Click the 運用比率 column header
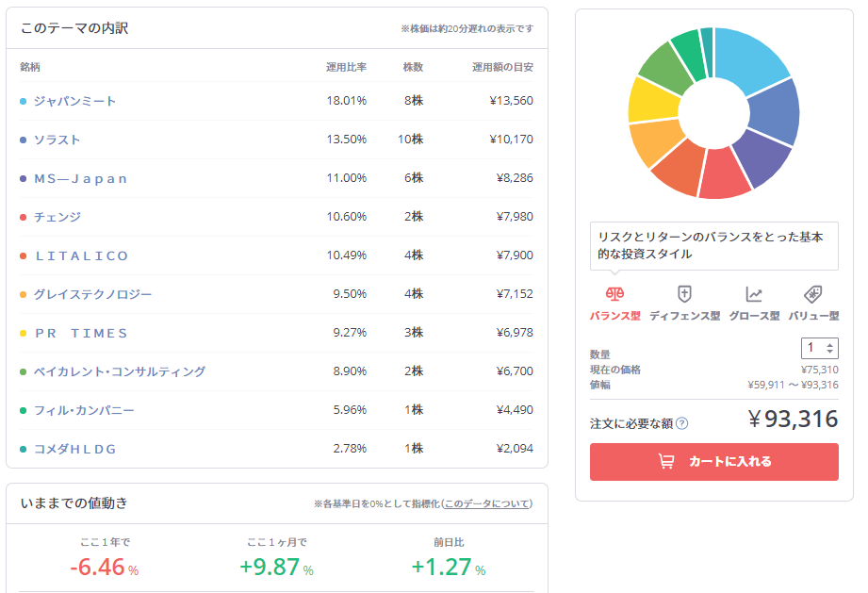Screen dimensions: 868x593 (347, 67)
